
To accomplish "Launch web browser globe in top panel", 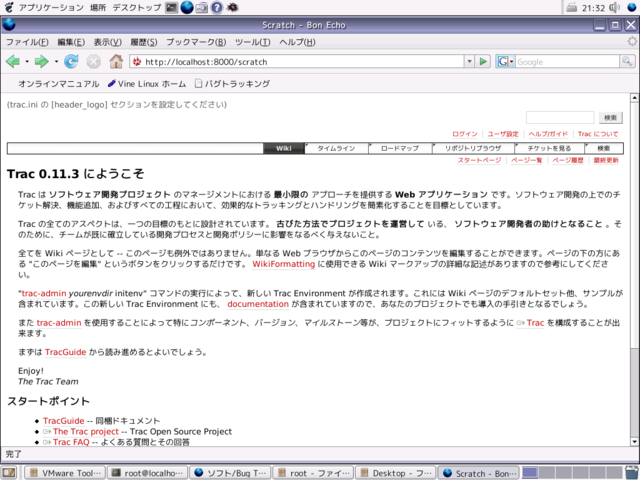I will [187, 7].
